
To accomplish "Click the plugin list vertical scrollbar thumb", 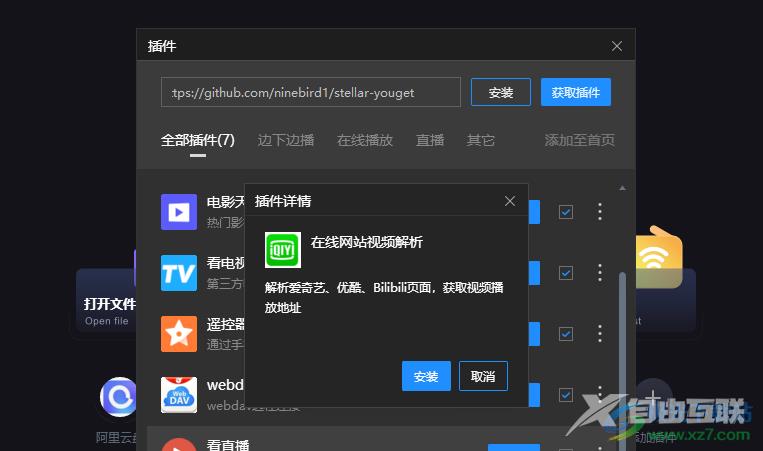I will (x=622, y=360).
